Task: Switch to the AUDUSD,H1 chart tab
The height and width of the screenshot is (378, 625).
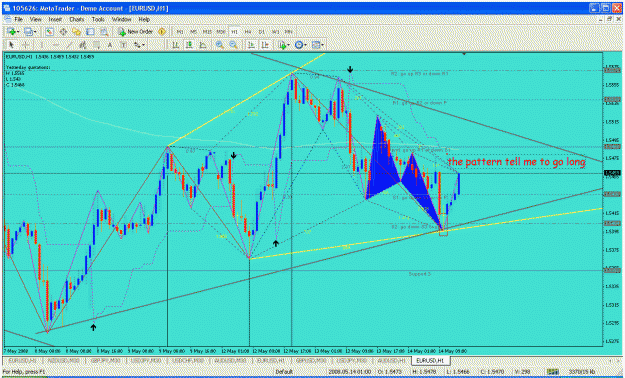Action: coord(391,361)
